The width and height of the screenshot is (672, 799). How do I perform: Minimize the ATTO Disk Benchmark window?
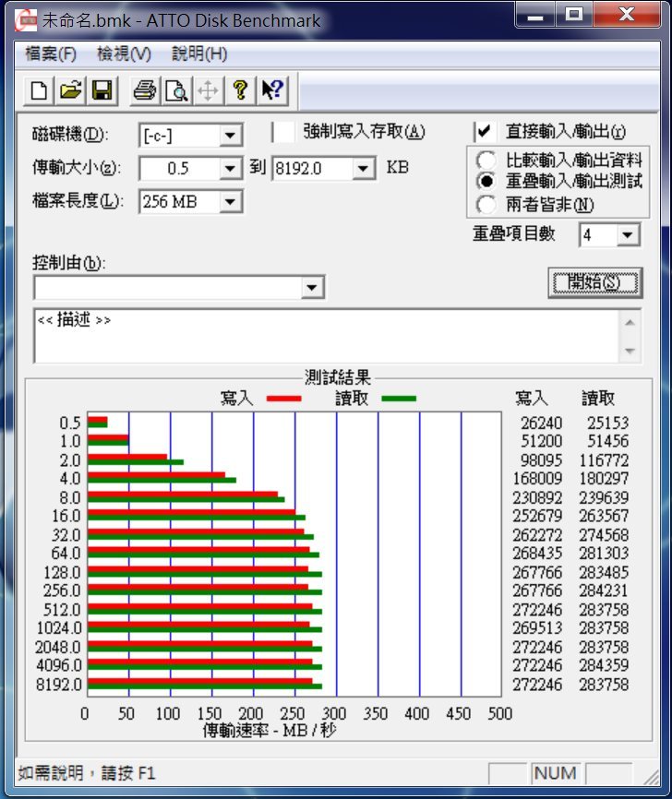click(534, 16)
